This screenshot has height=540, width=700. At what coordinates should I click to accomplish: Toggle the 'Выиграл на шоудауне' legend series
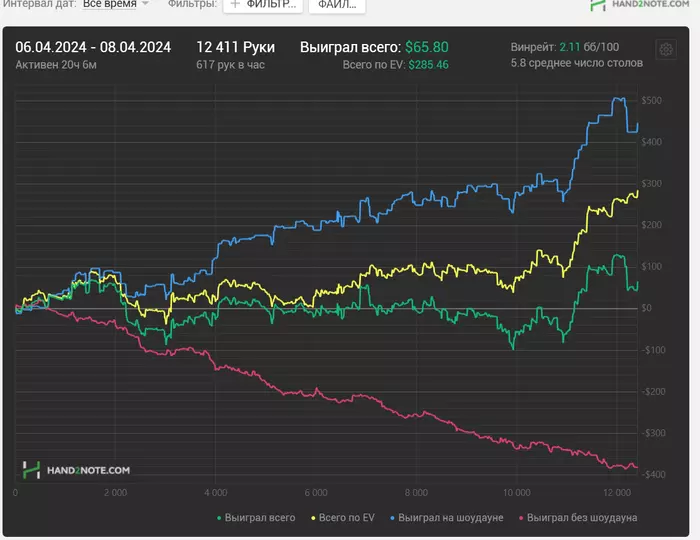coord(447,518)
